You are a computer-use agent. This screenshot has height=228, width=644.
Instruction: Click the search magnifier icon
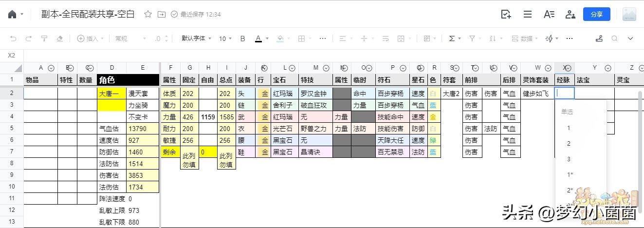click(x=615, y=38)
